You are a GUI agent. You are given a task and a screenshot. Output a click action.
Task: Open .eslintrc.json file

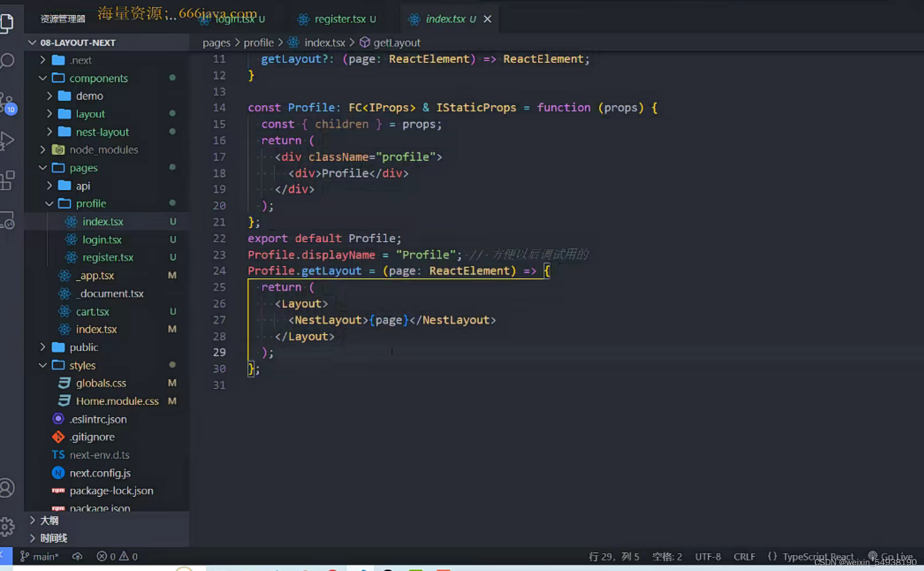(x=106, y=419)
